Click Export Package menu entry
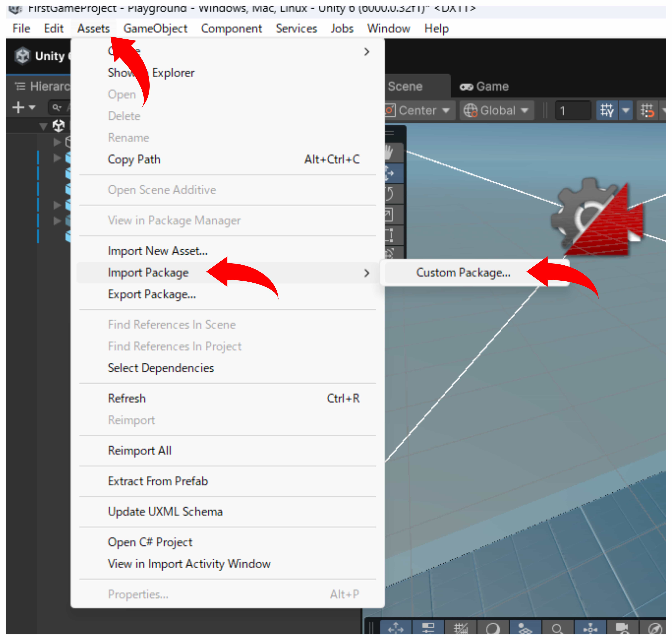Image resolution: width=672 pixels, height=640 pixels. coord(152,294)
